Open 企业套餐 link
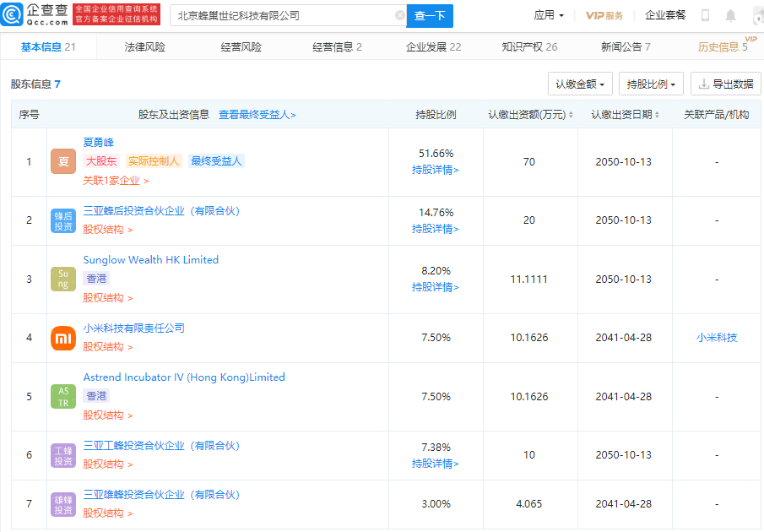This screenshot has height=532, width=764. [665, 15]
